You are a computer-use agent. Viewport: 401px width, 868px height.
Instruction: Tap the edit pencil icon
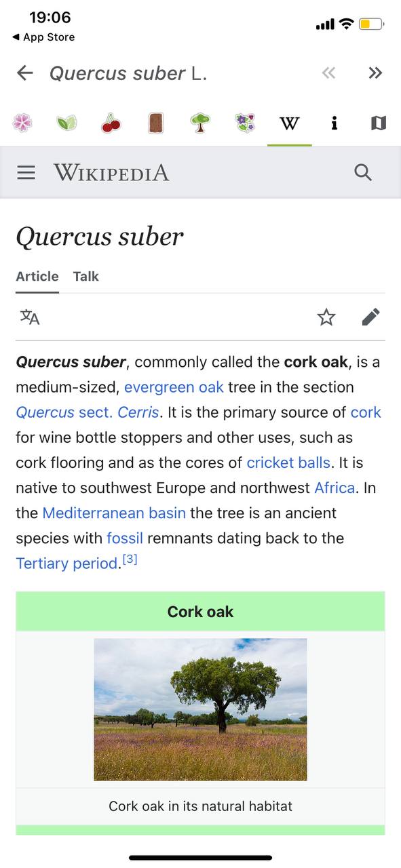(371, 317)
